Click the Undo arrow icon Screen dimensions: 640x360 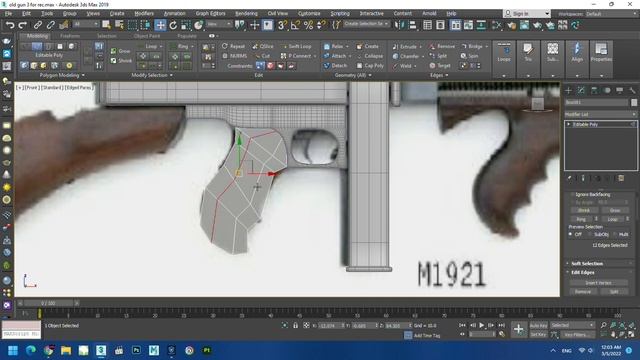point(9,25)
